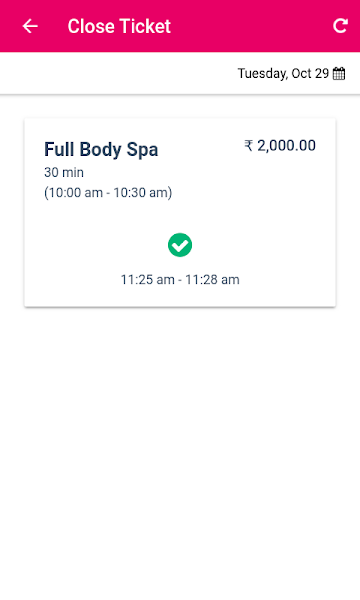
Task: Click white space left of the date
Action: click(x=115, y=73)
